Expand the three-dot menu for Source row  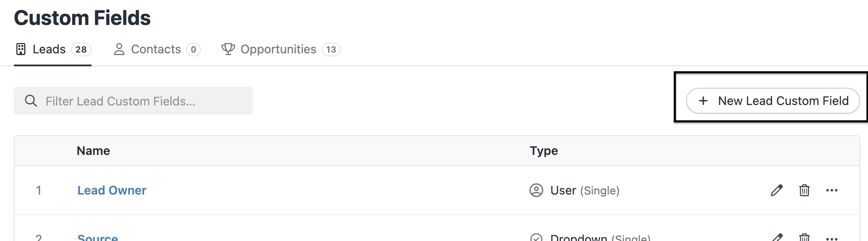tap(831, 238)
